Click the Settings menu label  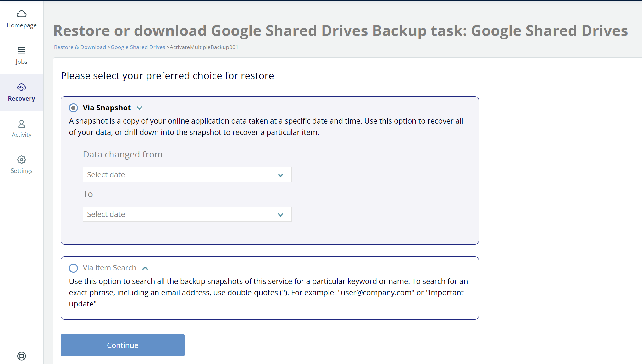tap(21, 171)
